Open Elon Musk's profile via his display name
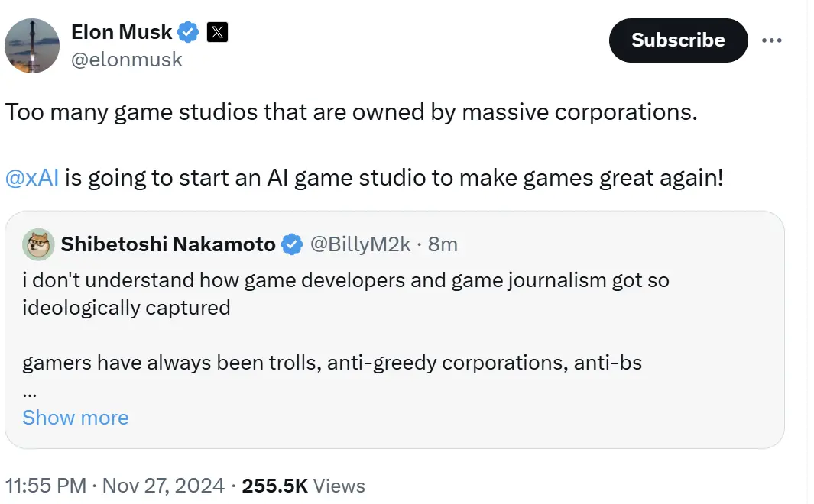Viewport: 814px width, 504px height. 122,31
